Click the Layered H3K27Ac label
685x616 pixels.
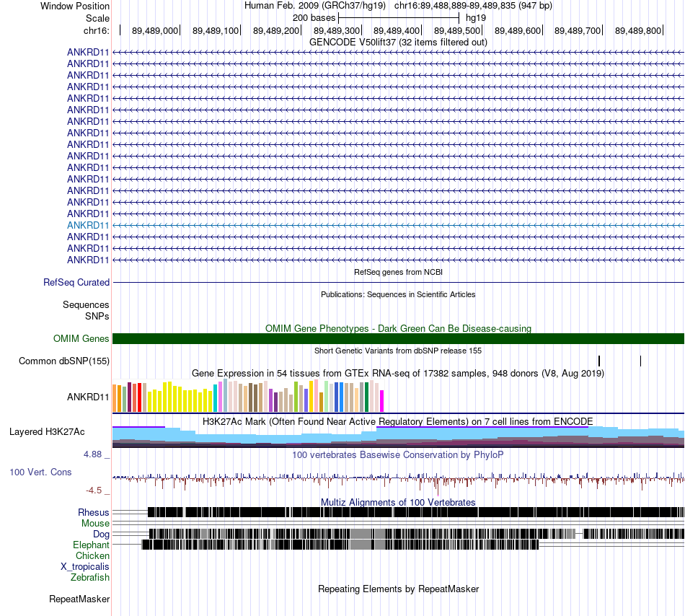point(47,432)
